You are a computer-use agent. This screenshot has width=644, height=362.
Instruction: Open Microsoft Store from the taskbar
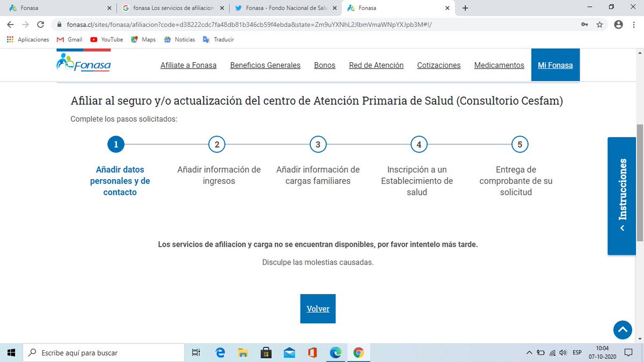266,352
